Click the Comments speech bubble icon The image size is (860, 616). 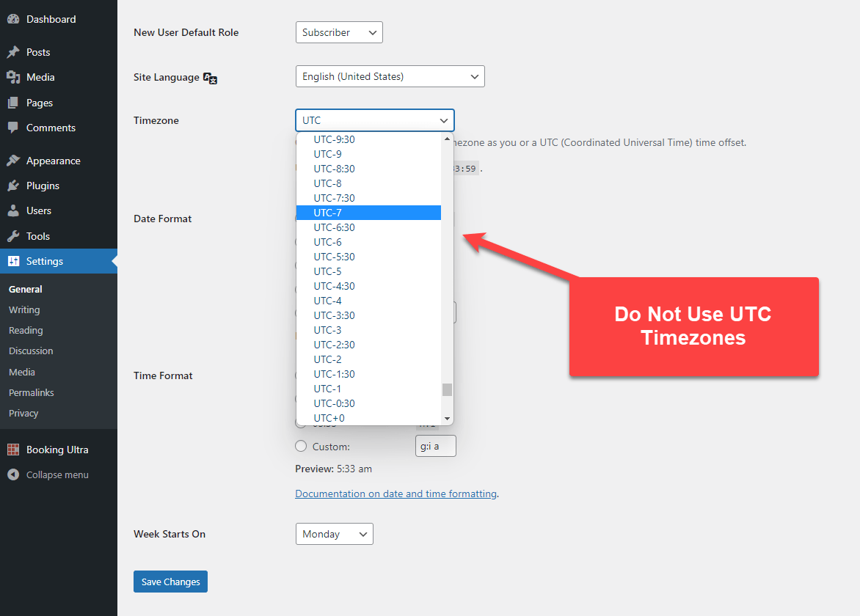(13, 128)
